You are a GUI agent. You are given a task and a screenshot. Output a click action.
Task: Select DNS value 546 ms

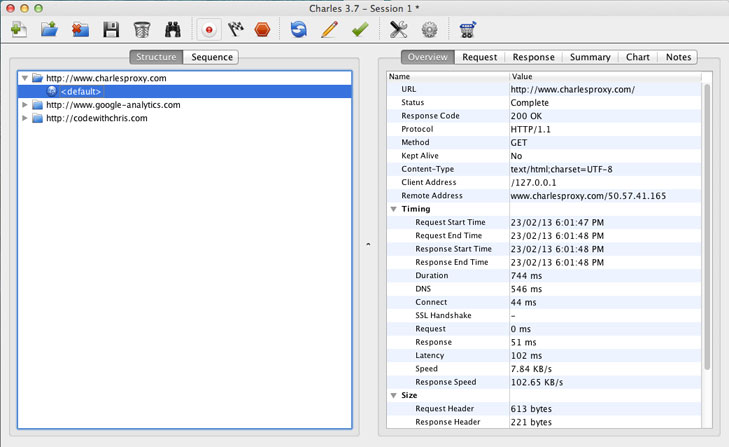click(x=526, y=289)
